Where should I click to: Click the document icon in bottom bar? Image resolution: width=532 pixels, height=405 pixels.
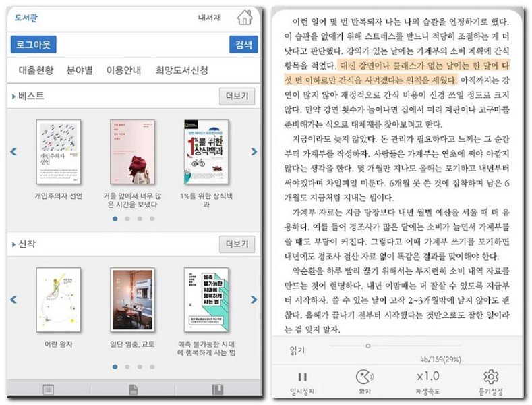(134, 389)
